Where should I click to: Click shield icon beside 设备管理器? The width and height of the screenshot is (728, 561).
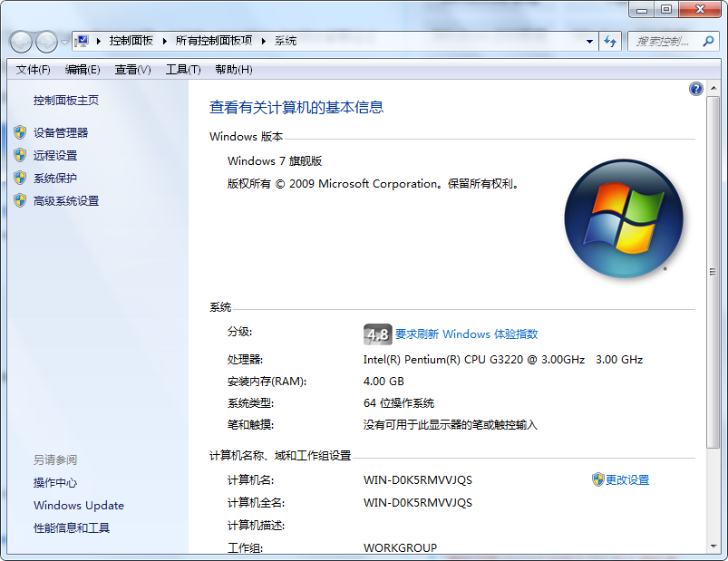[x=20, y=132]
